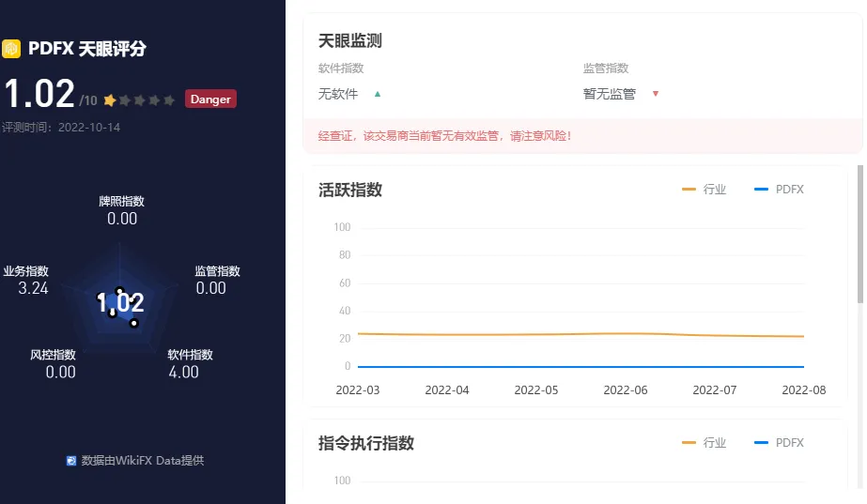This screenshot has height=504, width=867.
Task: Click the PDFX 天眼评分 title
Action: coord(87,49)
